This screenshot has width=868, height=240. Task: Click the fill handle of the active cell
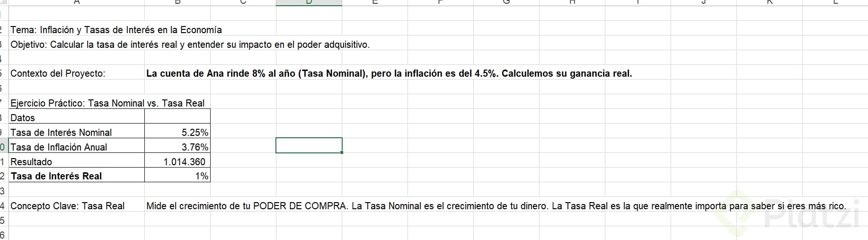[342, 152]
